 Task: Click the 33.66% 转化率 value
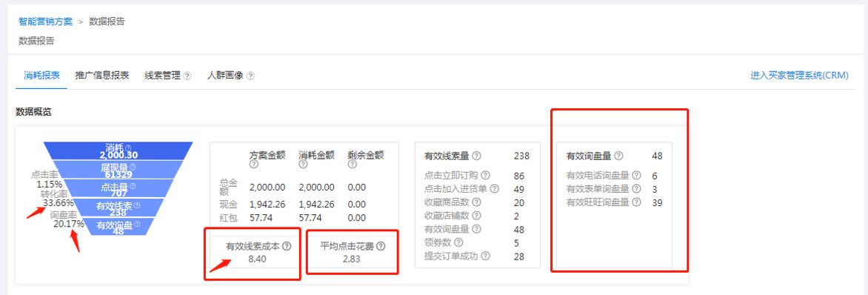pos(58,203)
